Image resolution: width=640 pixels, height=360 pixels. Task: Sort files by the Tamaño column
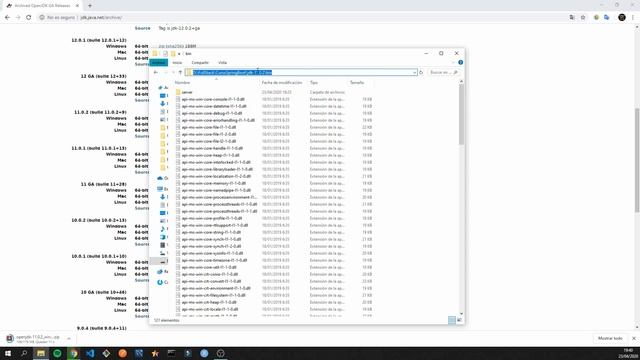point(357,82)
